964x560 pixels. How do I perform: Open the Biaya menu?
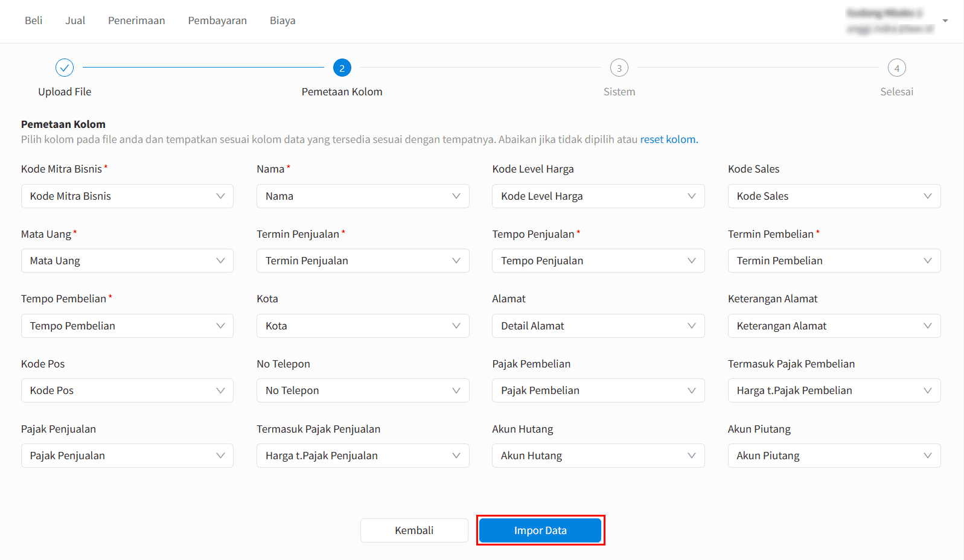[282, 21]
